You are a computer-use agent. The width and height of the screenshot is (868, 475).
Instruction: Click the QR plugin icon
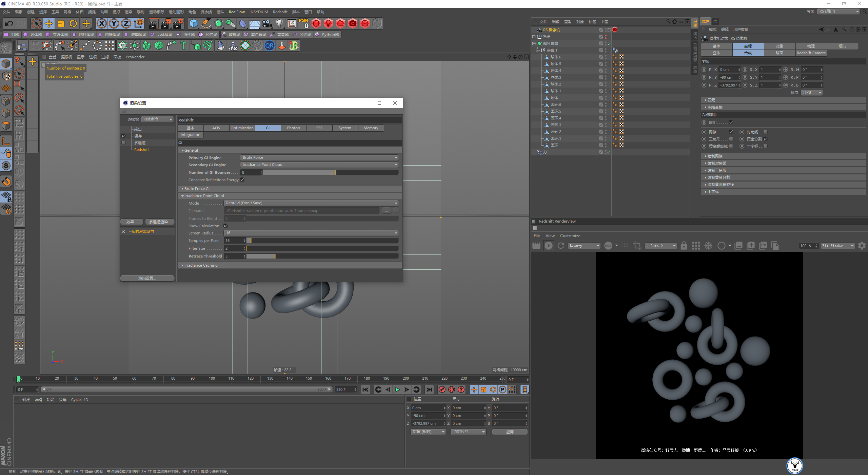(x=270, y=45)
